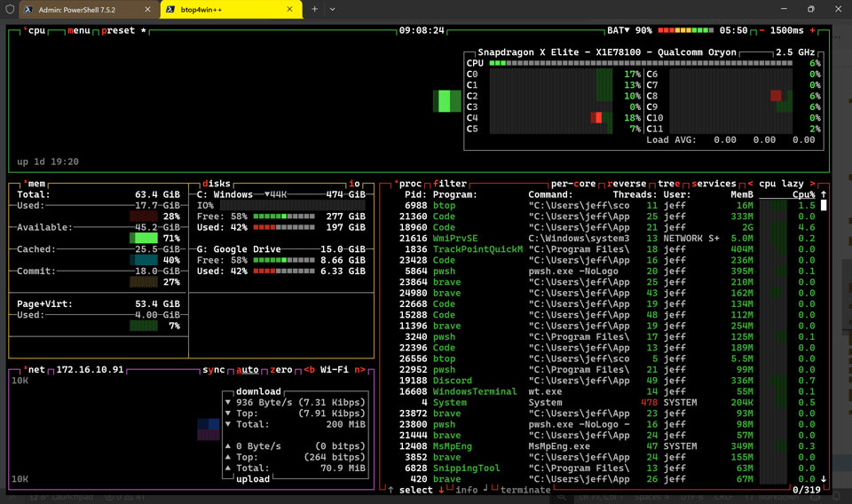Viewport: 852px width, 504px height.
Task: Click the BAT battery selector arrow
Action: [627, 30]
